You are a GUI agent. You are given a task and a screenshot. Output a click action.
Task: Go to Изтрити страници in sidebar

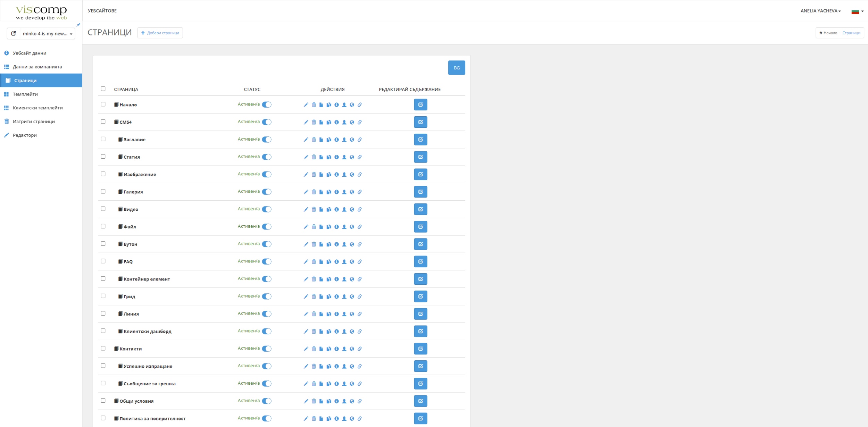[x=34, y=122]
